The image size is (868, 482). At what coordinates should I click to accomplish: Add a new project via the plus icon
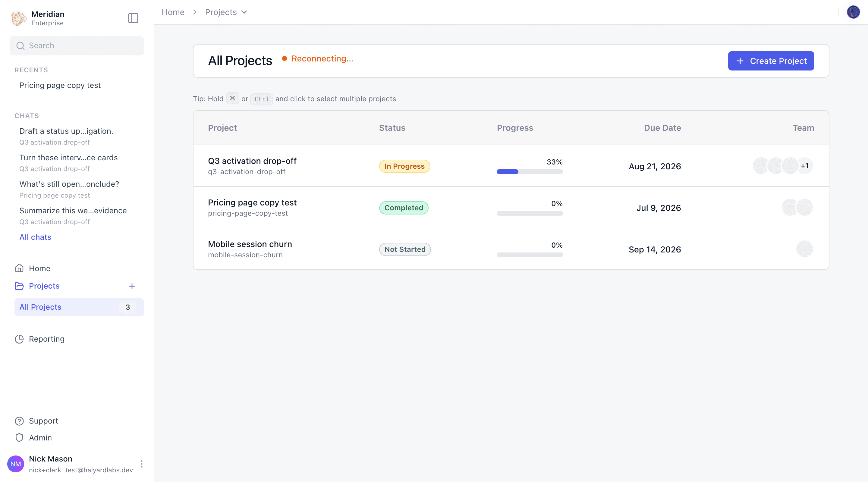[x=132, y=286]
